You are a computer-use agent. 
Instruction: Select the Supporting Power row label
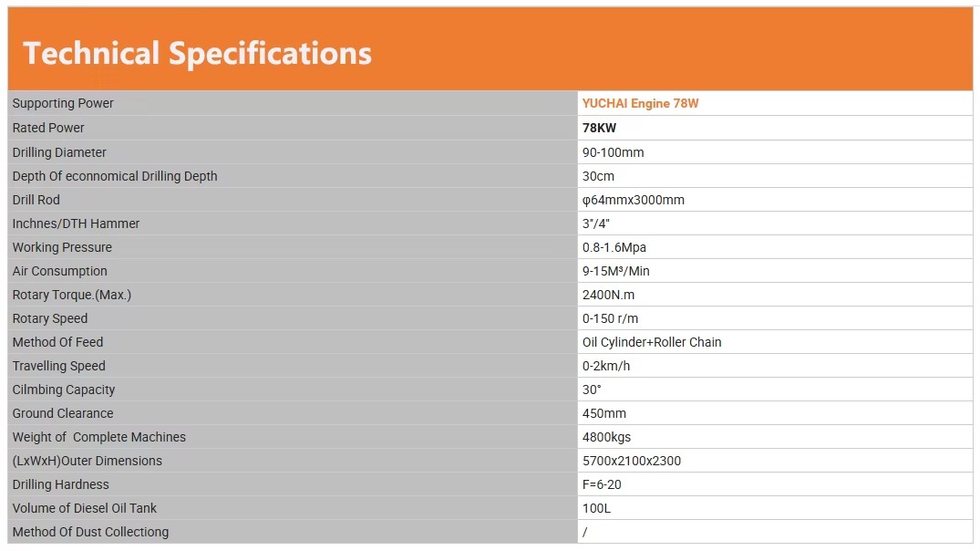pyautogui.click(x=63, y=104)
